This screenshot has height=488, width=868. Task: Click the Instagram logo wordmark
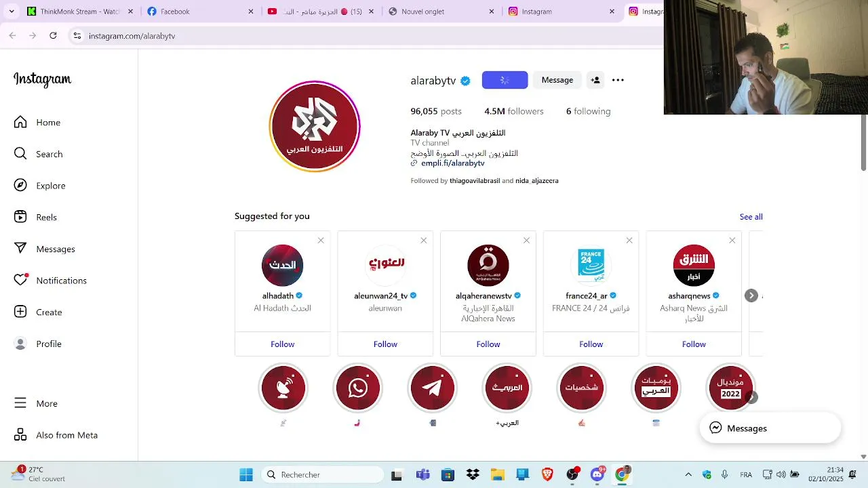(x=42, y=79)
